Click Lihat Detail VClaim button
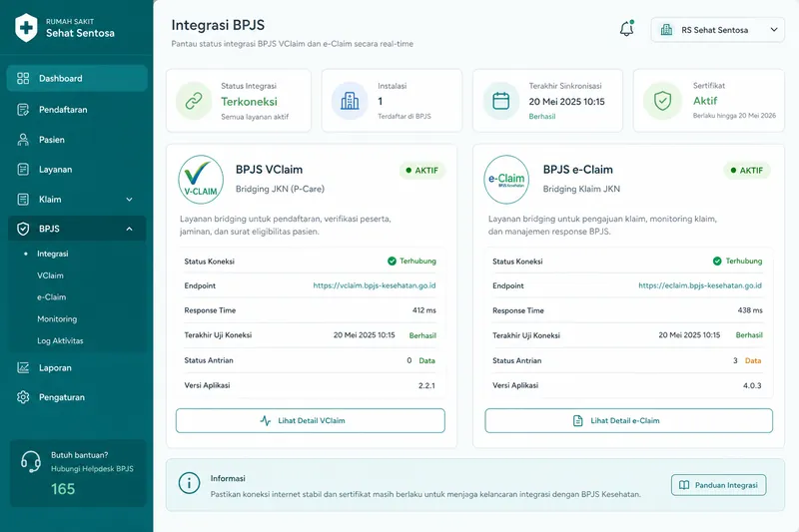Image resolution: width=799 pixels, height=532 pixels. [x=311, y=420]
